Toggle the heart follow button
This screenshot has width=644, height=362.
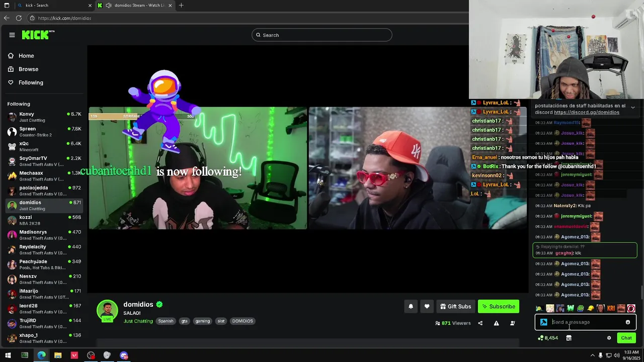(427, 306)
